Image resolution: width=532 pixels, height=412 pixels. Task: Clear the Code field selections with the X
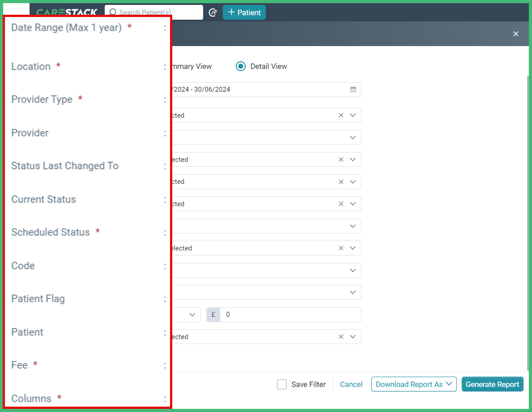coord(340,248)
